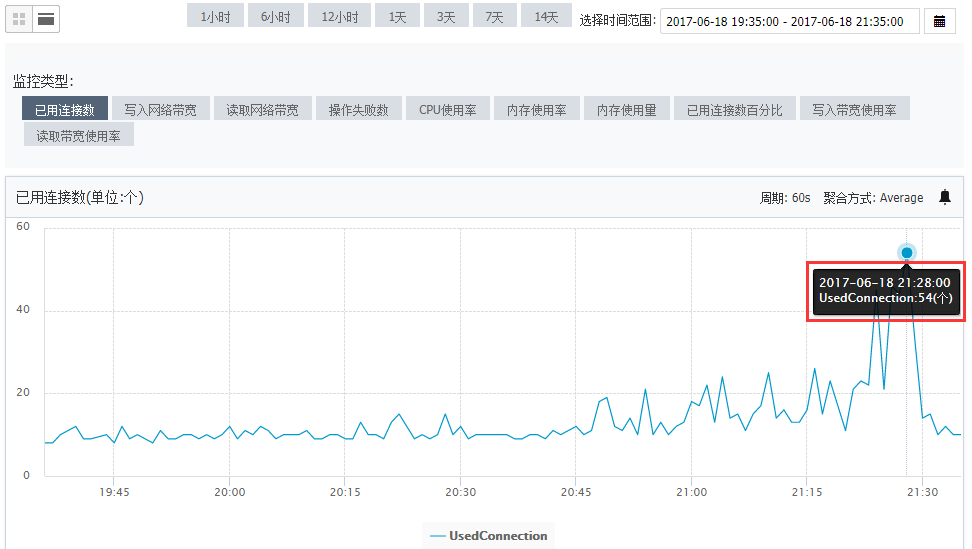Image resolution: width=972 pixels, height=549 pixels.
Task: Select the 读取带宽使用率 metric
Action: pyautogui.click(x=79, y=134)
